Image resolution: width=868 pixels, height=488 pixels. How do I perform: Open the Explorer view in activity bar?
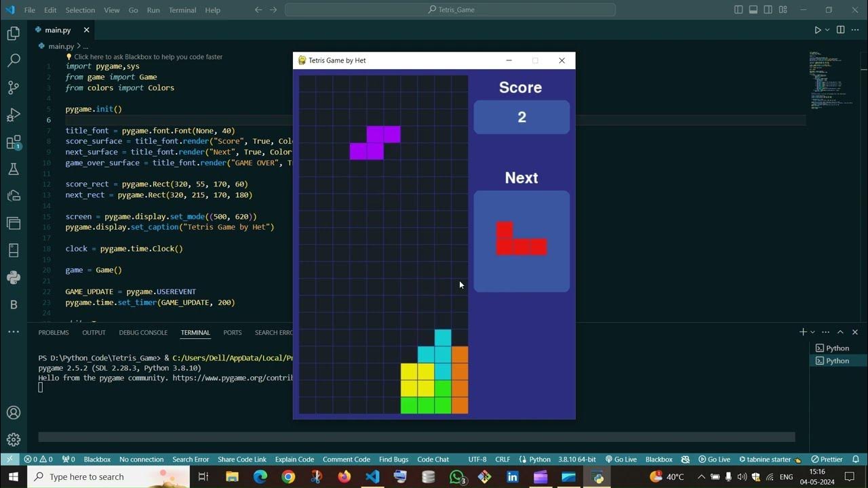pos(14,33)
